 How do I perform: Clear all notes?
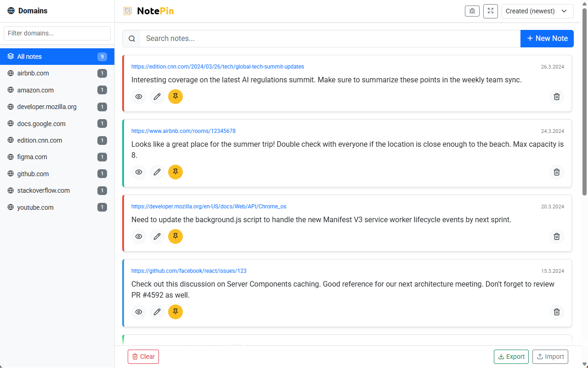click(x=143, y=356)
